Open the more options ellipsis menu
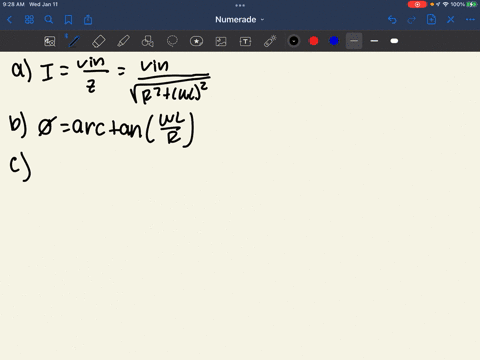 tap(470, 20)
